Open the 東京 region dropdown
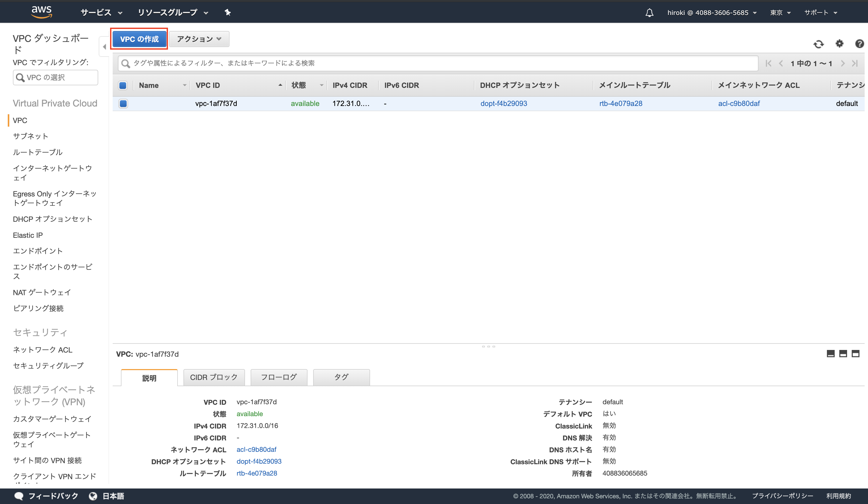Viewport: 868px width, 504px height. tap(780, 12)
